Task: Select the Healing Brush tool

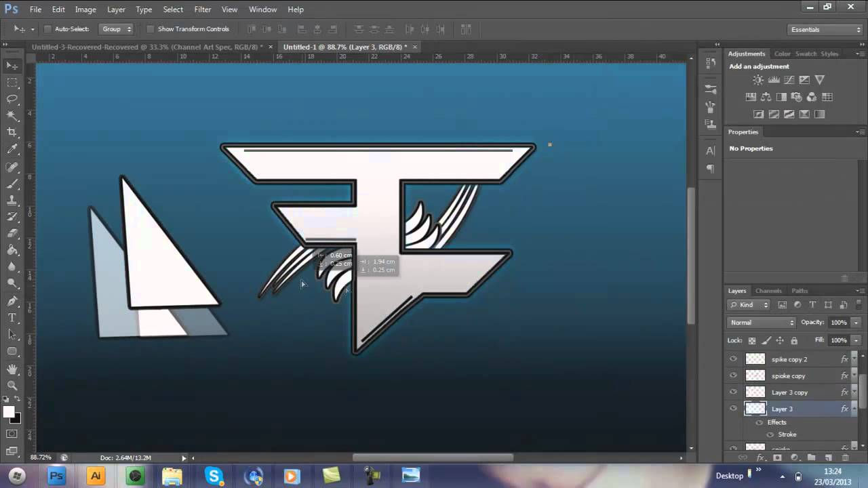Action: click(x=12, y=167)
